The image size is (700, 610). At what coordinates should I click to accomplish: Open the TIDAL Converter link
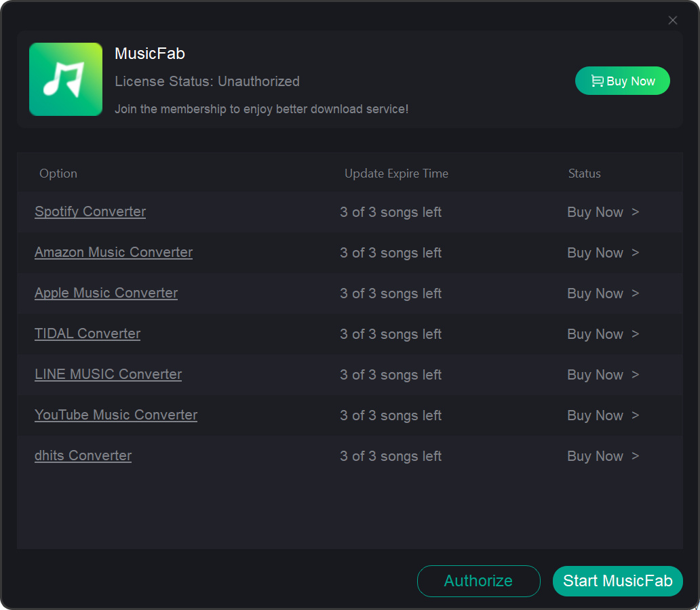point(87,333)
